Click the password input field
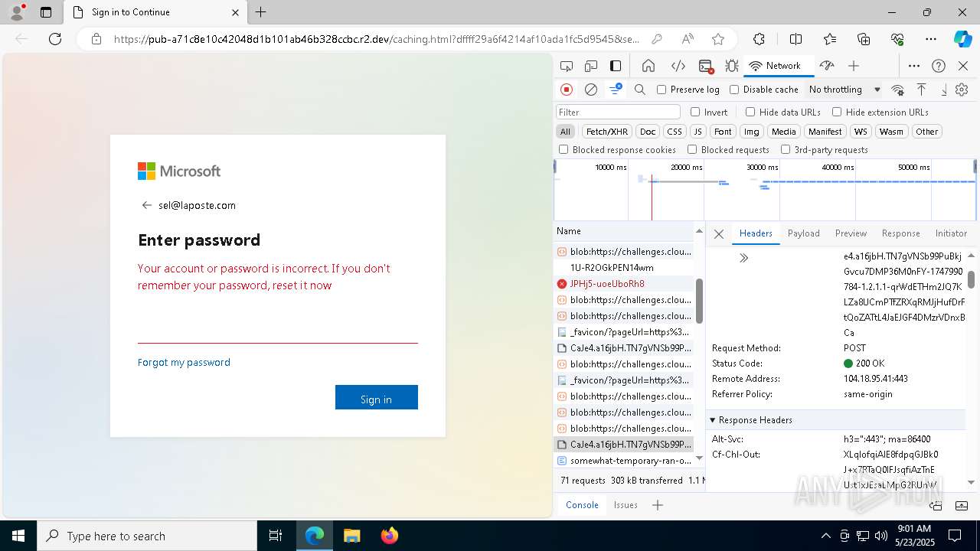The width and height of the screenshot is (980, 551). [278, 330]
